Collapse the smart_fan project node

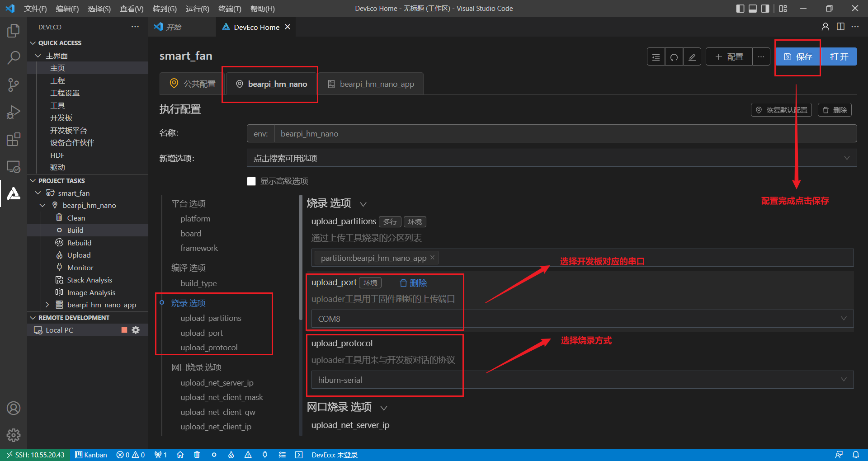(x=38, y=193)
